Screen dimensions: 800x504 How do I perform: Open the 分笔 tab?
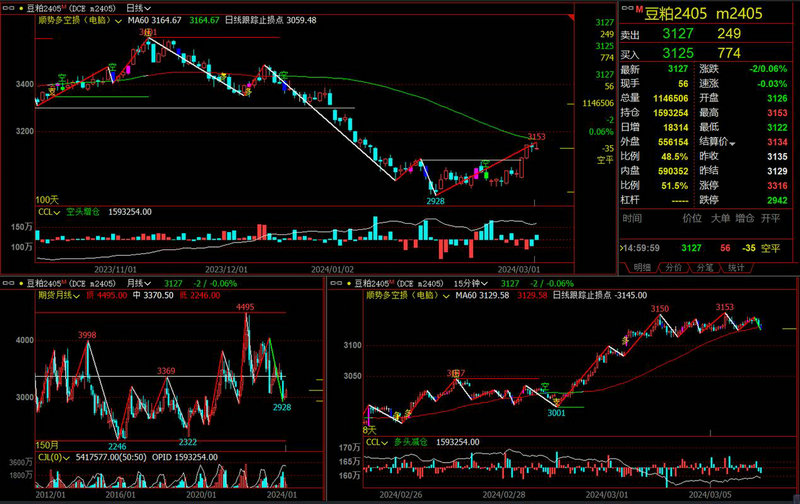(704, 268)
